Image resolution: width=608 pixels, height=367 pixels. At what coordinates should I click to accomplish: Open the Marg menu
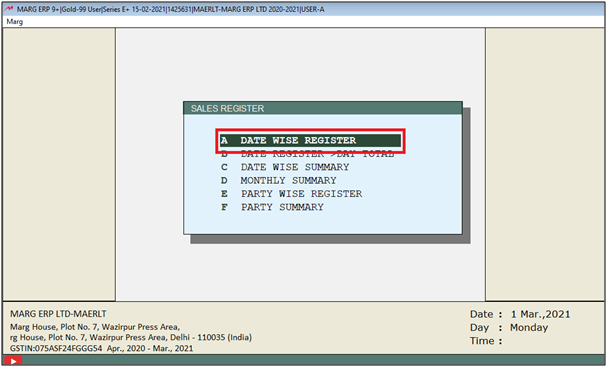pyautogui.click(x=15, y=22)
